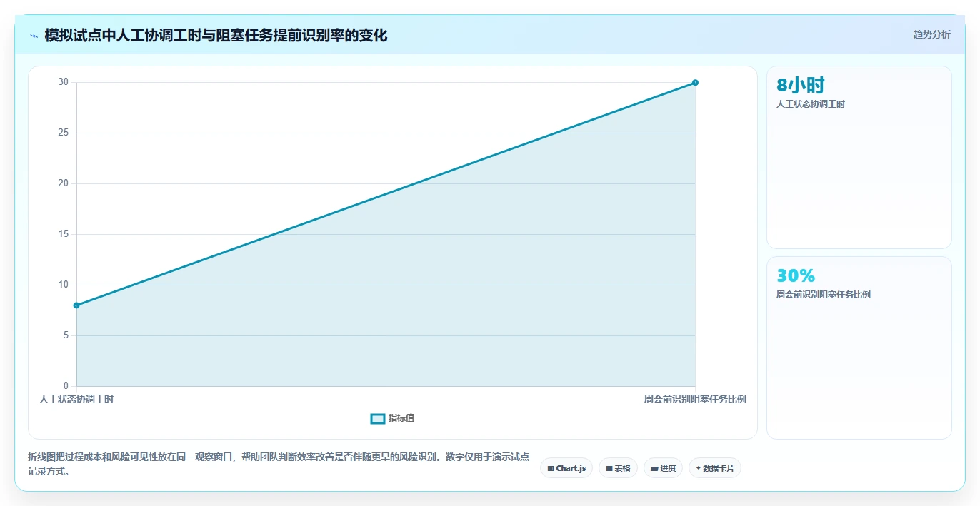Click the 30% metric value
The image size is (980, 506).
click(796, 275)
